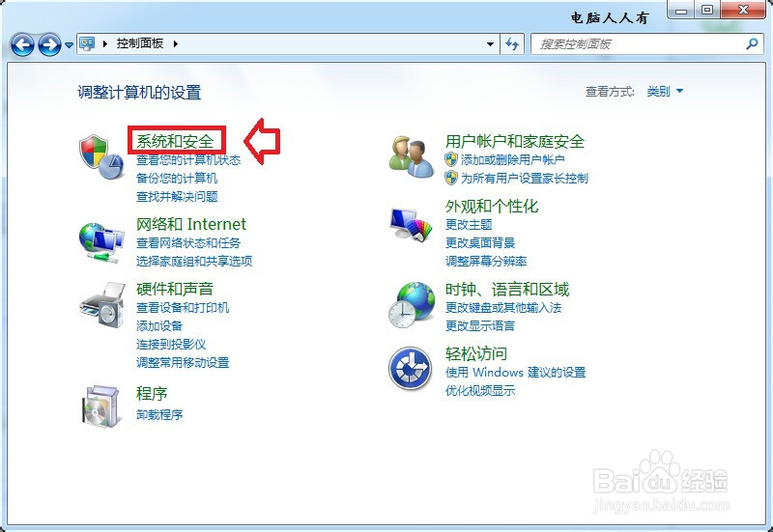Click the shield icon beside 为所有用户设置家长控制
Screen dimensions: 773x532
pyautogui.click(x=451, y=178)
